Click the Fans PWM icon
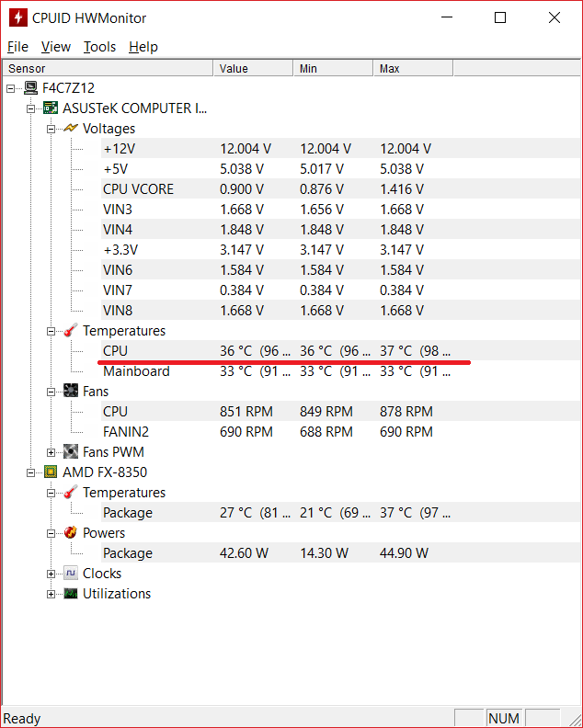583x728 pixels. coord(71,452)
